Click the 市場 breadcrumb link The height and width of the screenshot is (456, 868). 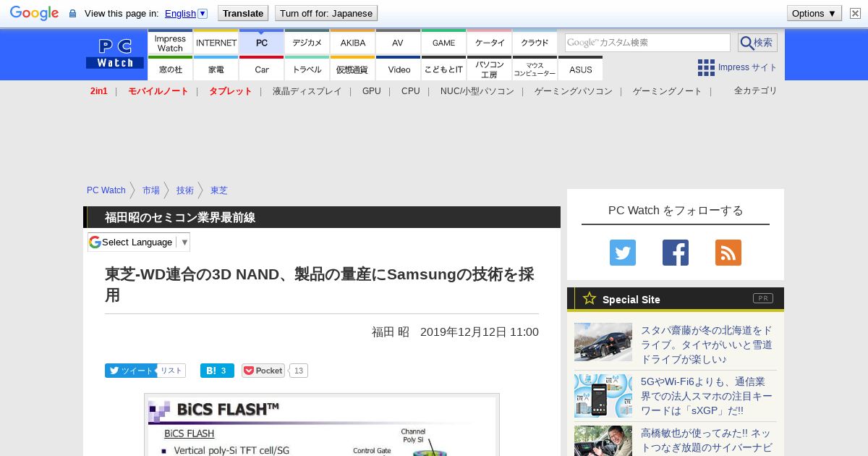pos(151,190)
